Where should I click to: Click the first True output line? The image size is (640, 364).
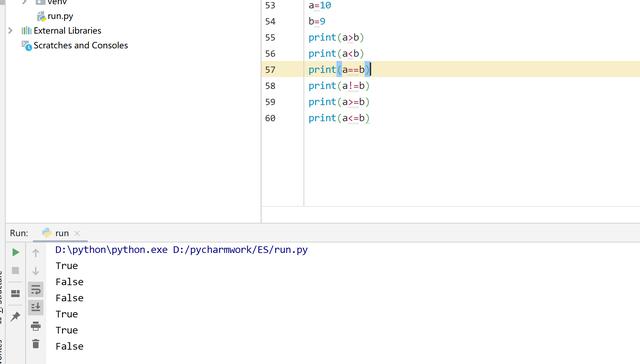(67, 266)
